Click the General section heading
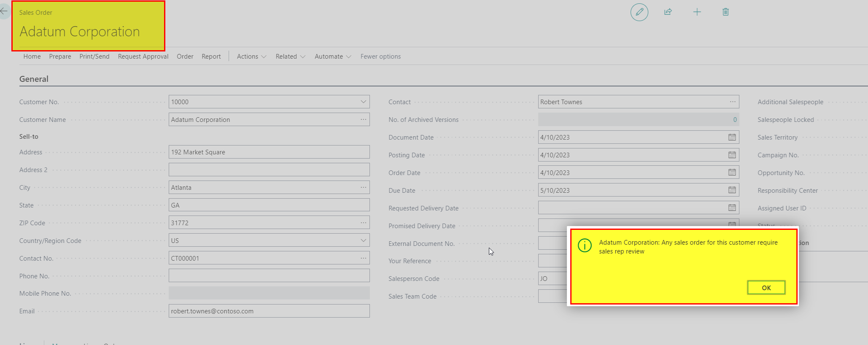Screen dimensions: 868x345 (34, 79)
